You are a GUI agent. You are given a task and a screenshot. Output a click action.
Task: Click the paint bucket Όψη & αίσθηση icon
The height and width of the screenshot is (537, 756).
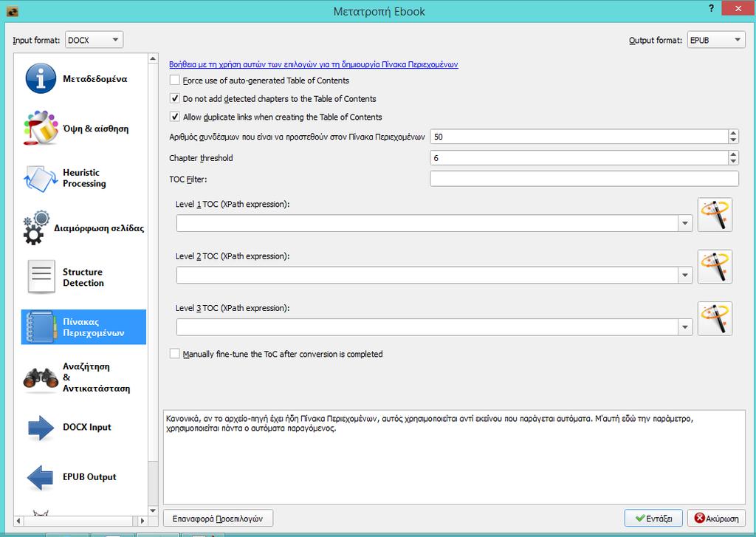(41, 129)
